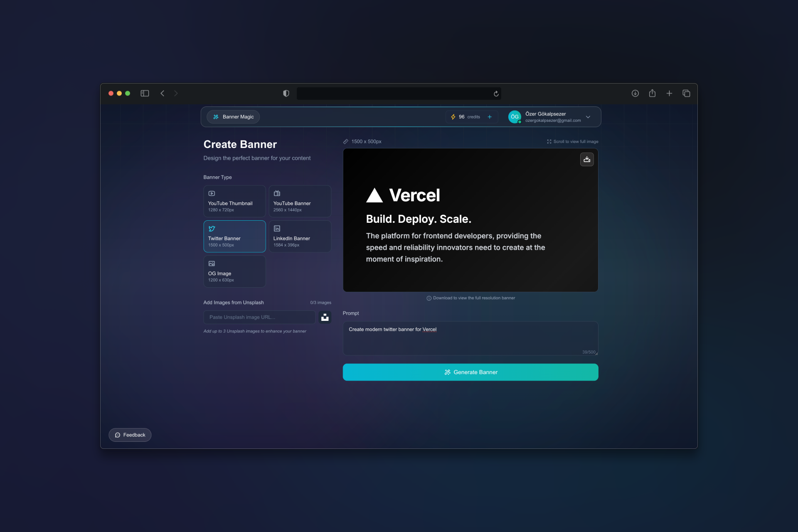This screenshot has height=532, width=798.
Task: Choose the LinkedIn Banner option
Action: point(300,236)
